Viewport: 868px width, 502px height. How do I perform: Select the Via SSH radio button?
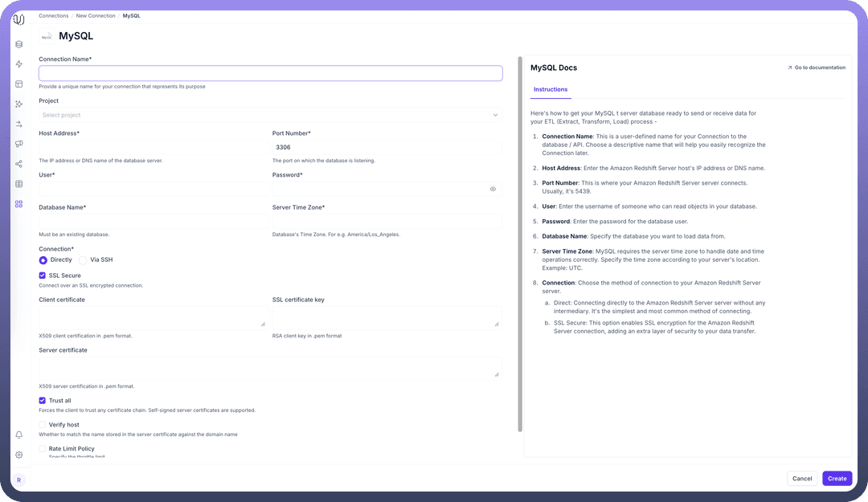[83, 260]
